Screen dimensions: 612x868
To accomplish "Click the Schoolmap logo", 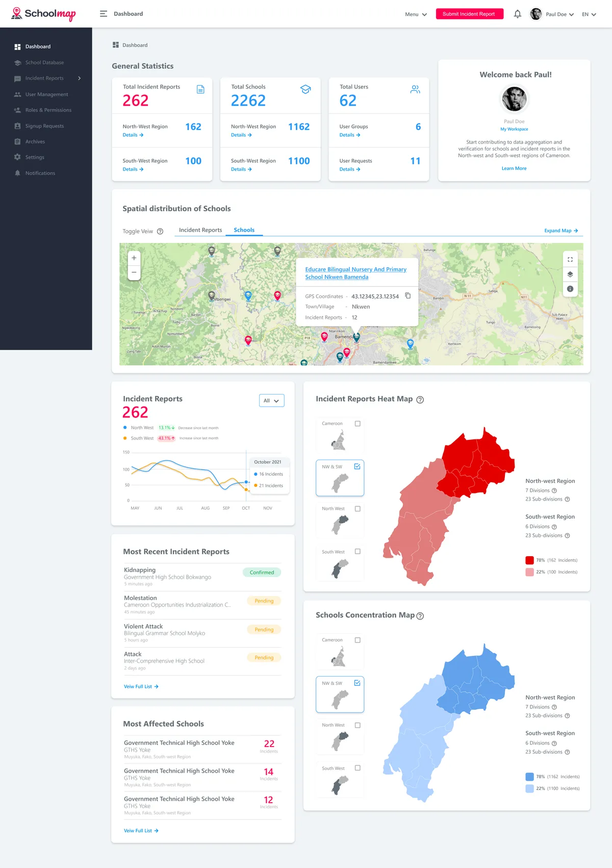I will (x=43, y=14).
